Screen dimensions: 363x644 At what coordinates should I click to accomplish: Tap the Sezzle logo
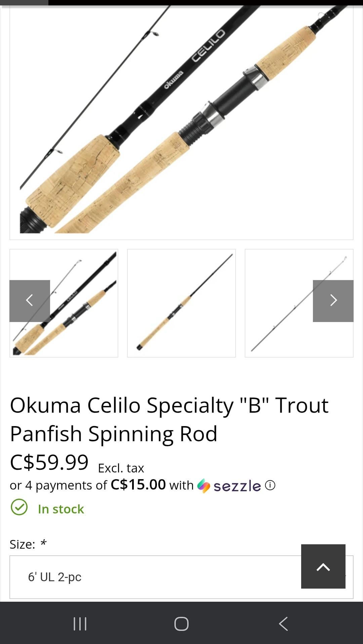coord(229,486)
